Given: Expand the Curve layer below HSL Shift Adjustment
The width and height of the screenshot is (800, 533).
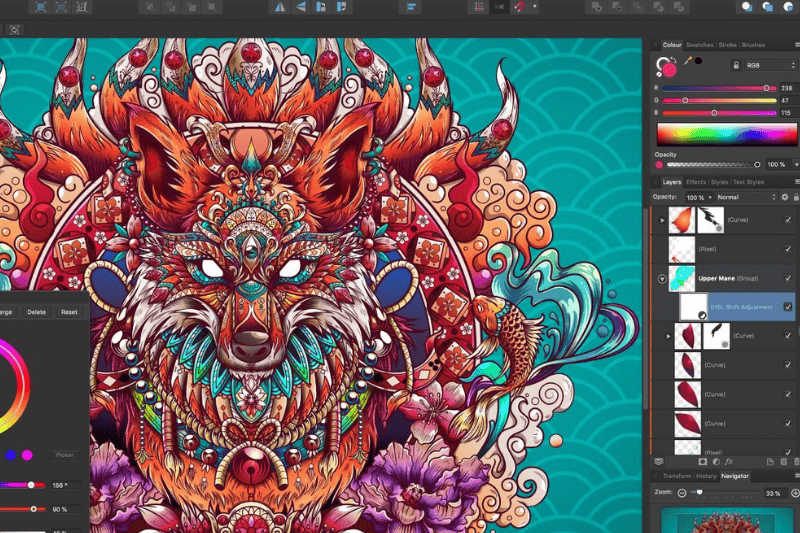Looking at the screenshot, I should coord(668,336).
